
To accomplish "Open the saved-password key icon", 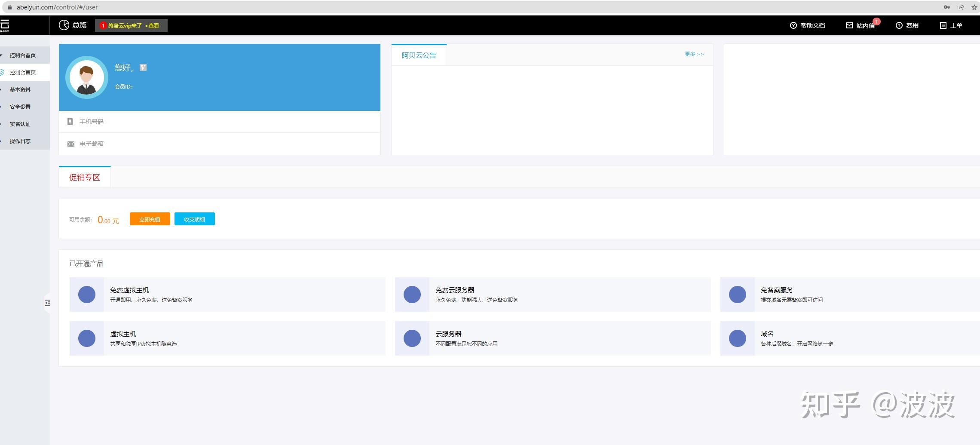I will point(947,7).
